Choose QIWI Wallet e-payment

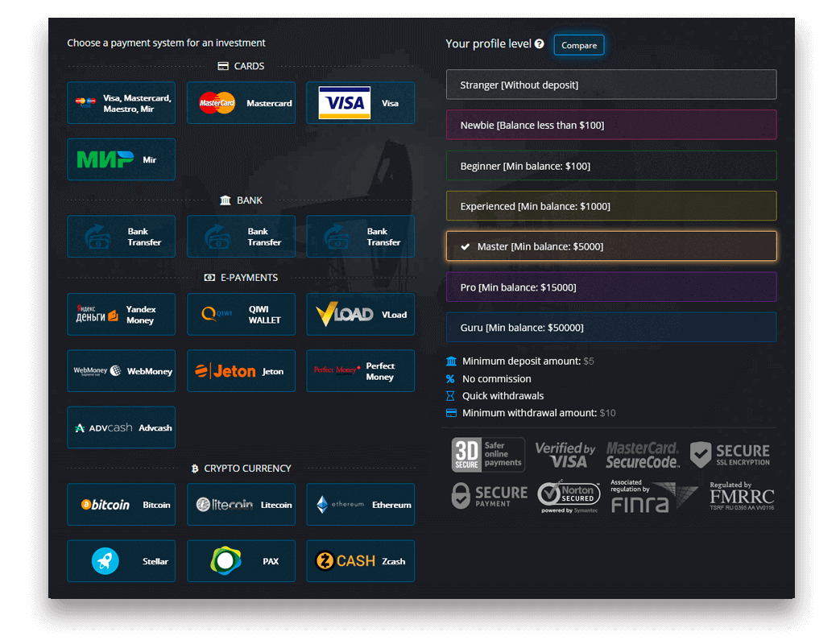(x=241, y=315)
